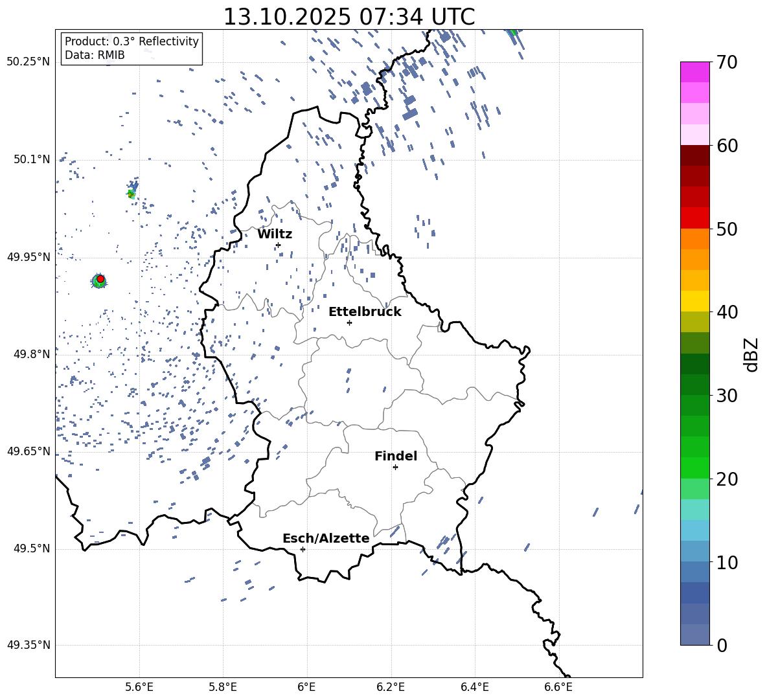Image resolution: width=767 pixels, height=700 pixels.
Task: Click the Findel station cross marker
Action: tap(395, 467)
